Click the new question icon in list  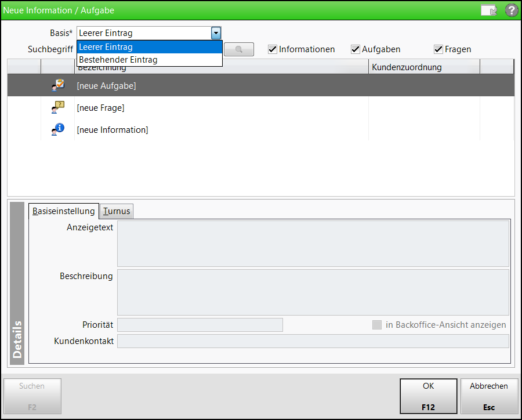coord(58,107)
